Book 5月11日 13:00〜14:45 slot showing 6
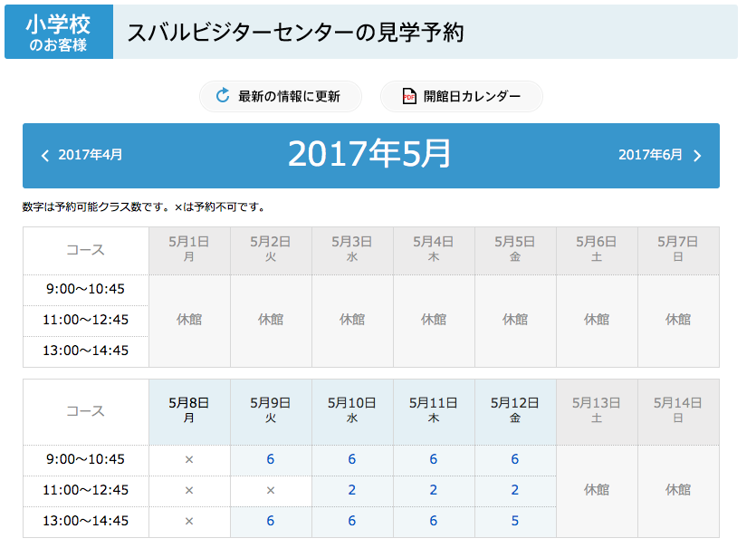The height and width of the screenshot is (548, 756). [x=434, y=521]
